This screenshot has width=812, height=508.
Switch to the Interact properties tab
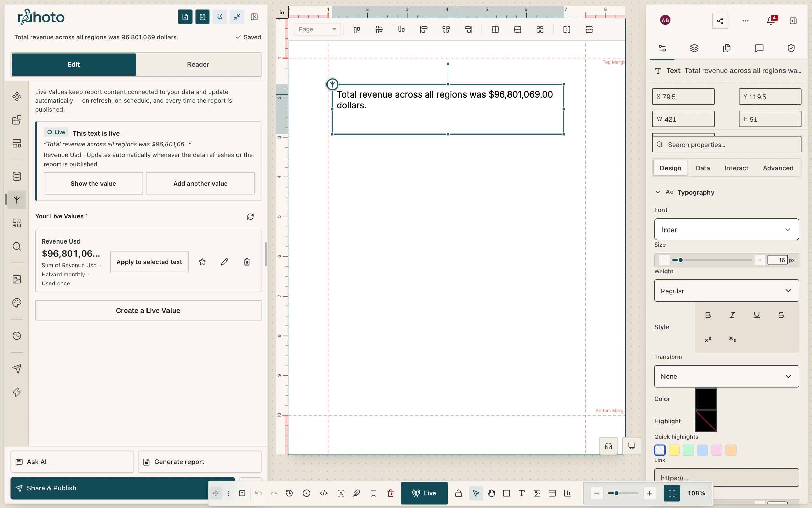736,168
